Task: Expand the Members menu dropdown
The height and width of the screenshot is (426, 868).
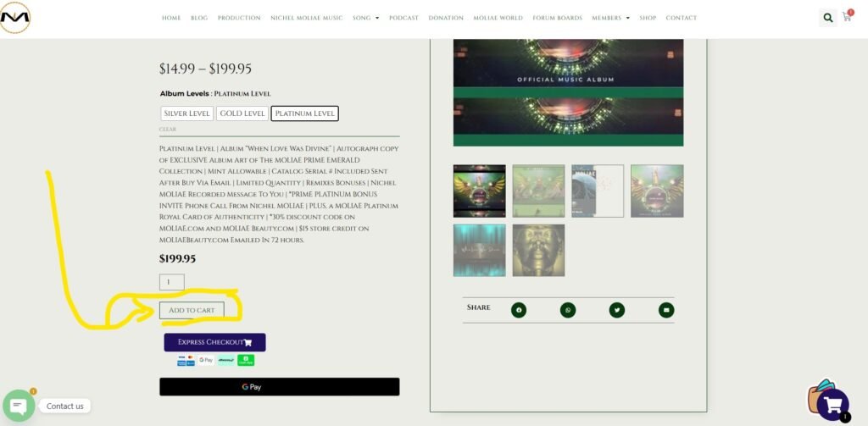Action: click(x=610, y=18)
